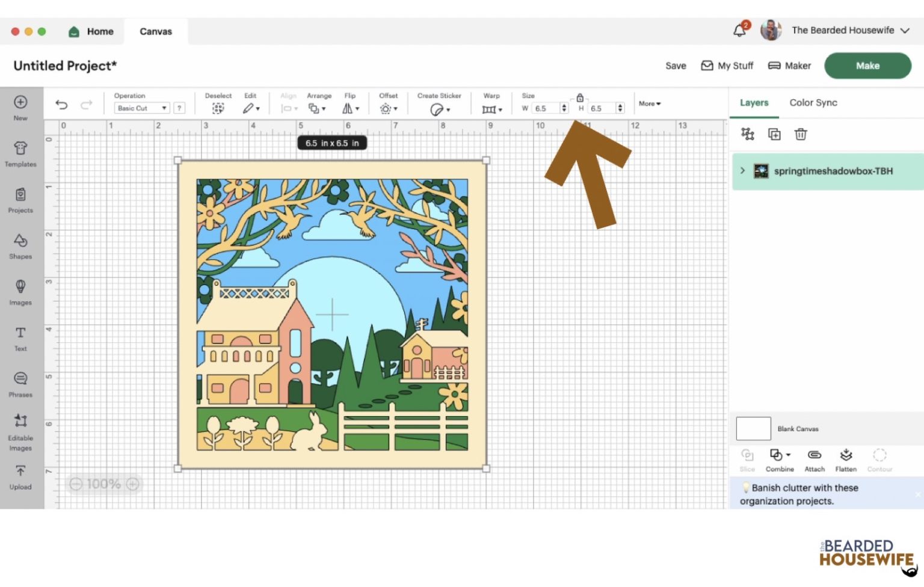924x587 pixels.
Task: Switch to the Color Sync tab
Action: [813, 103]
